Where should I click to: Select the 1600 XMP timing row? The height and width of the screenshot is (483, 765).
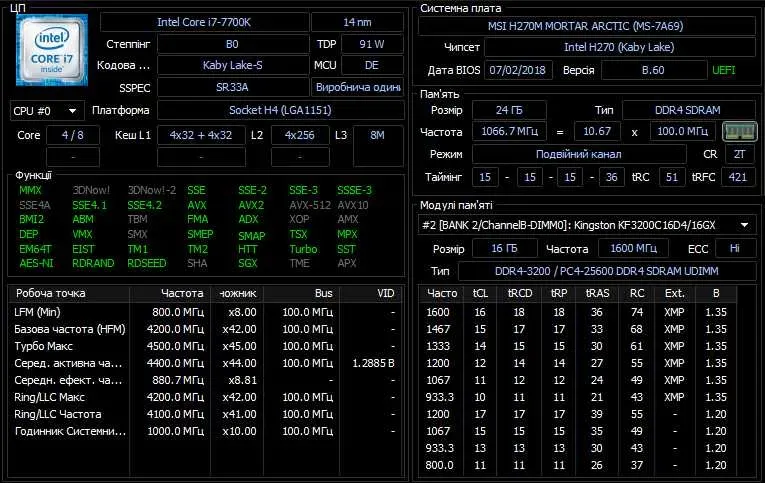pyautogui.click(x=578, y=312)
